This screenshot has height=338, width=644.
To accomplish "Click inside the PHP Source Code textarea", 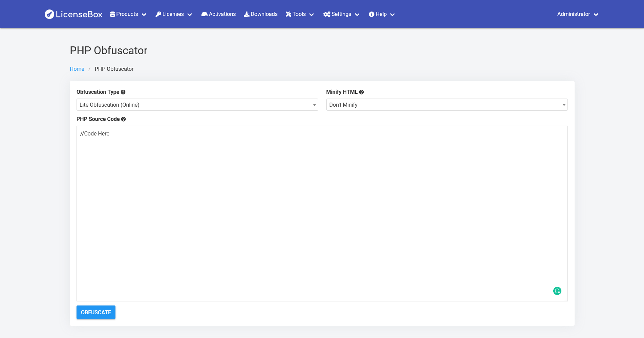I will click(x=322, y=213).
